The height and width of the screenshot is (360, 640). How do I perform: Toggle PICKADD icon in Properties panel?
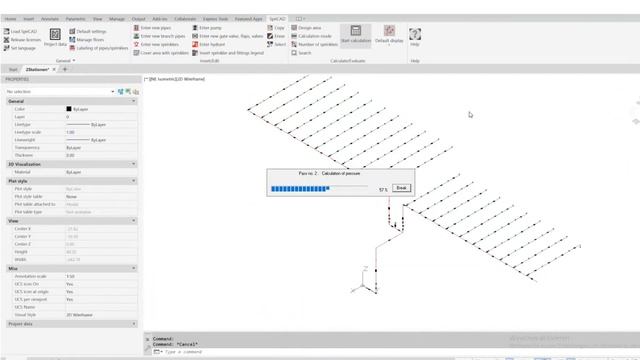[x=120, y=92]
